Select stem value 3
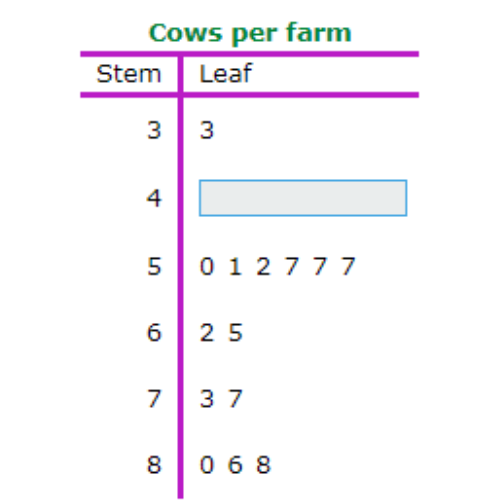The image size is (500, 500). tap(154, 130)
